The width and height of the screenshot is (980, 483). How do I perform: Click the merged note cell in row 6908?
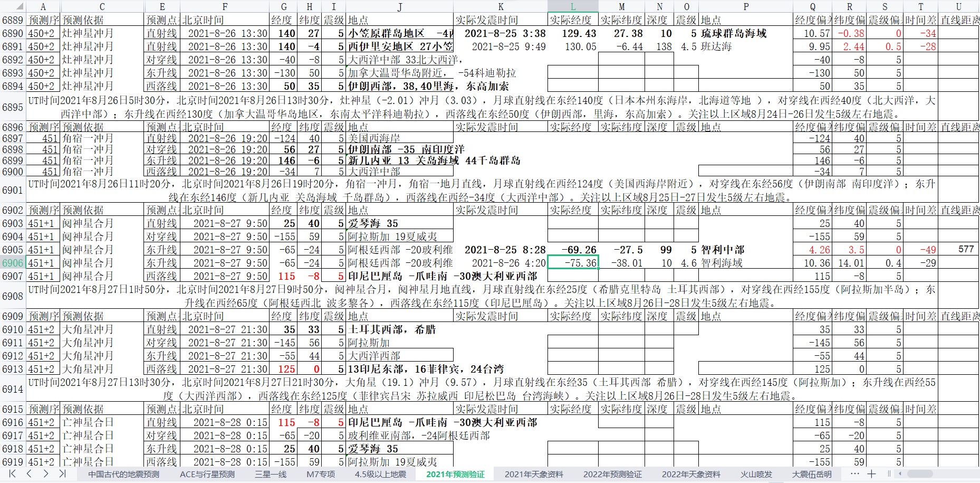(482, 296)
